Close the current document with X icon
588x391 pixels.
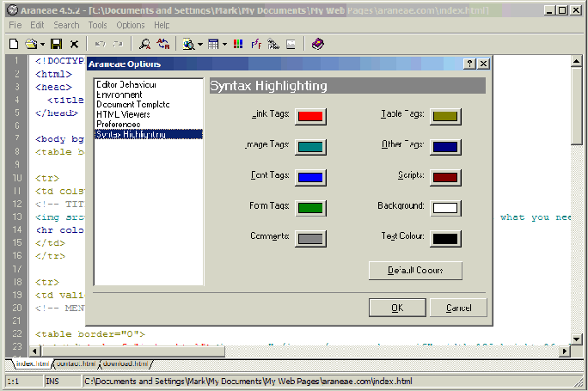74,44
